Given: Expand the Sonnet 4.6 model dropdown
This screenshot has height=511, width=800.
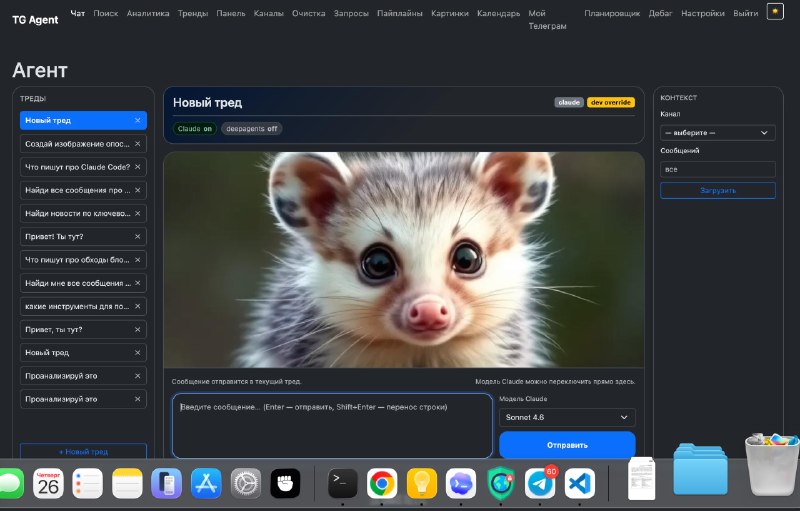Looking at the screenshot, I should (567, 417).
